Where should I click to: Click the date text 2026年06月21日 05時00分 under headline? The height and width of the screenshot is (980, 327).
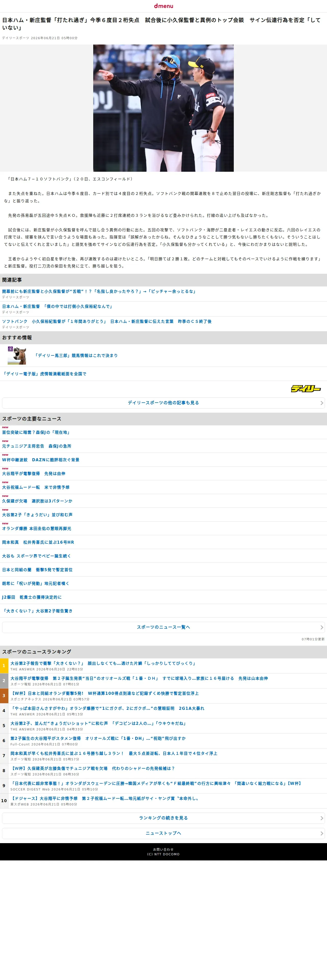click(x=54, y=38)
